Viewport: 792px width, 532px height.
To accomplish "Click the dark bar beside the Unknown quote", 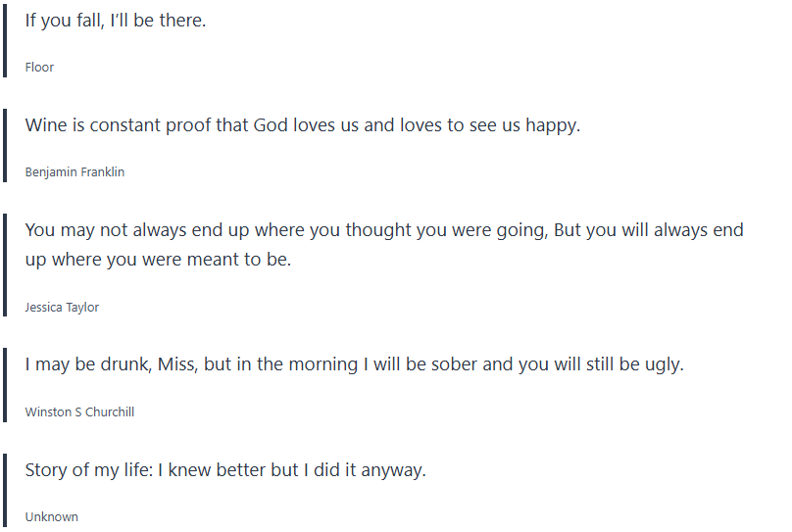I will pyautogui.click(x=4, y=490).
